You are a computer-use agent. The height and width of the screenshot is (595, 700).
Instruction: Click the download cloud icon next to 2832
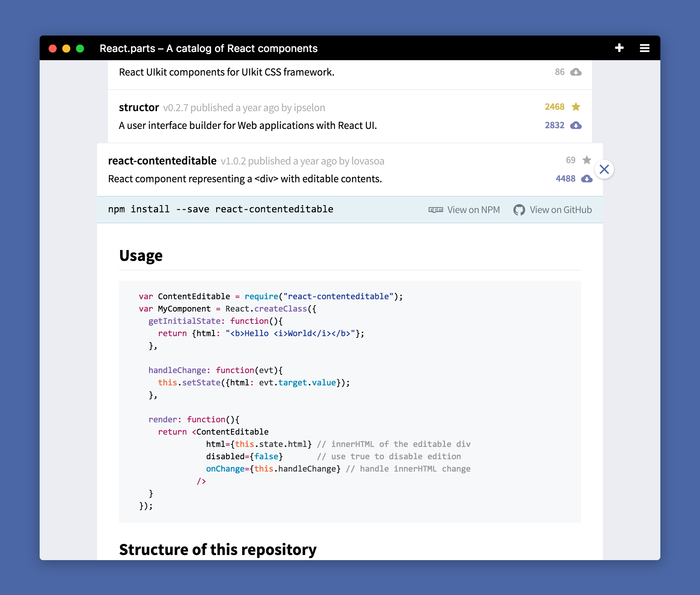click(576, 125)
